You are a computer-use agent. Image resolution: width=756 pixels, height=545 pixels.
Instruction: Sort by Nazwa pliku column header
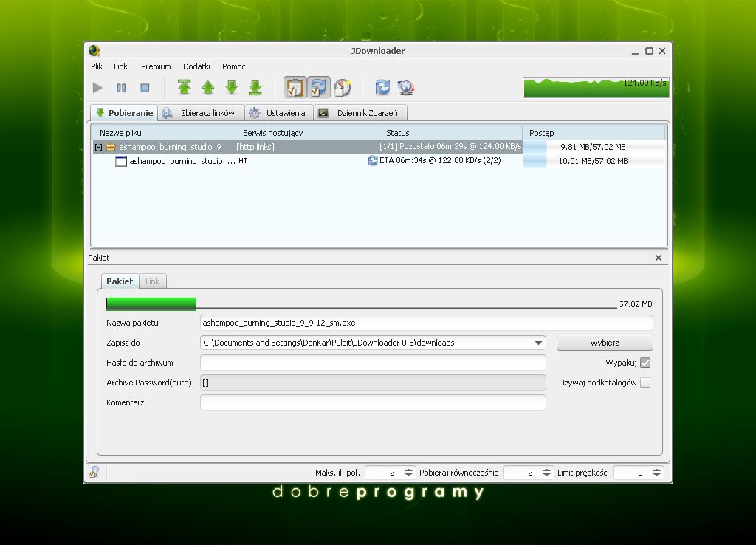coord(163,133)
